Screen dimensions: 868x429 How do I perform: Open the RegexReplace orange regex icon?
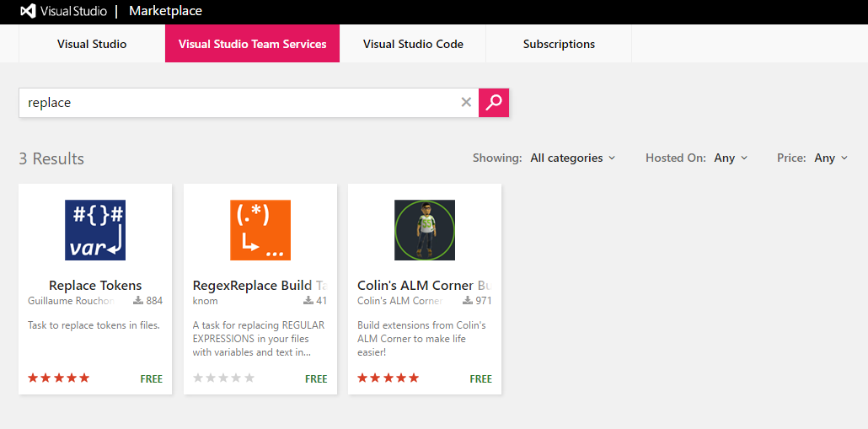tap(260, 230)
